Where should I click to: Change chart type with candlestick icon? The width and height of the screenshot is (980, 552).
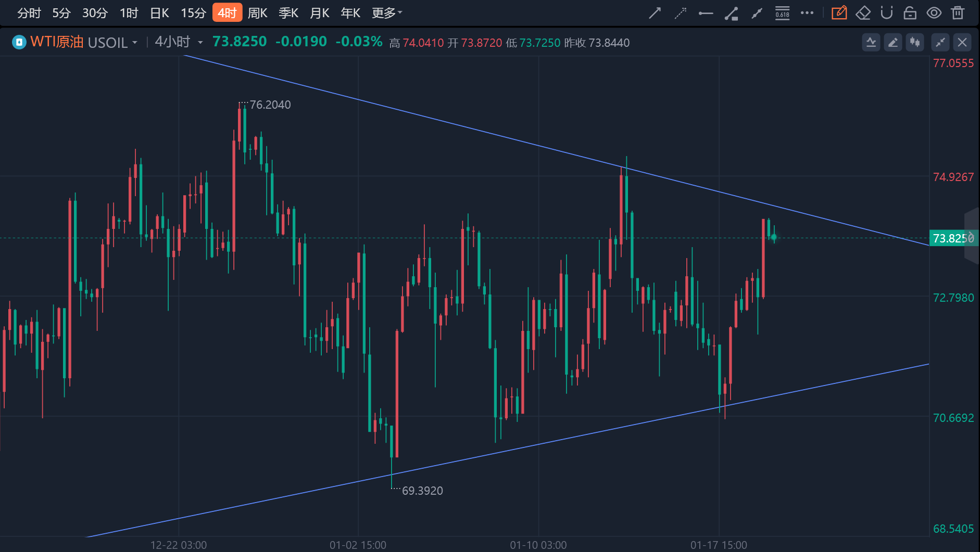pyautogui.click(x=915, y=42)
